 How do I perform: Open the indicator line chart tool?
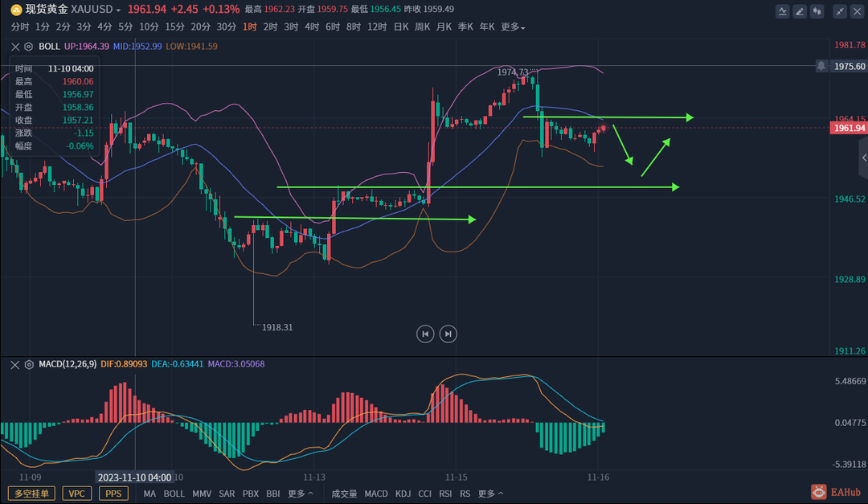tap(782, 11)
